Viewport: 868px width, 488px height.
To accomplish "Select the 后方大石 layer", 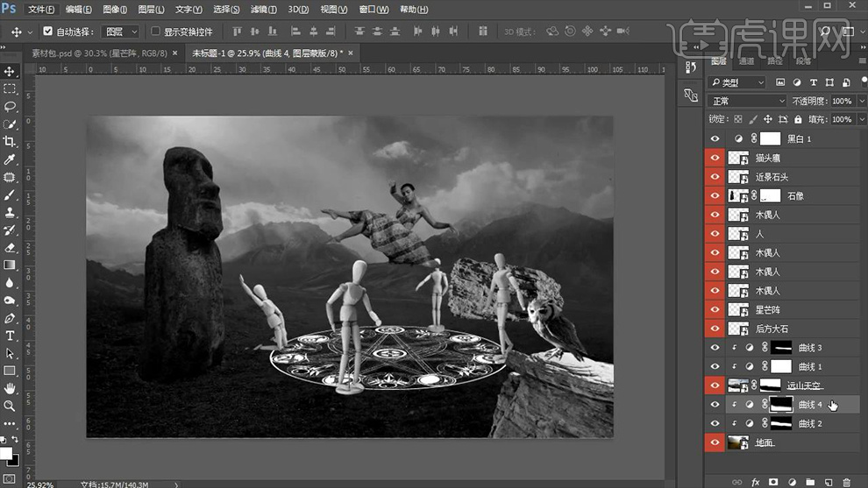I will tap(793, 328).
